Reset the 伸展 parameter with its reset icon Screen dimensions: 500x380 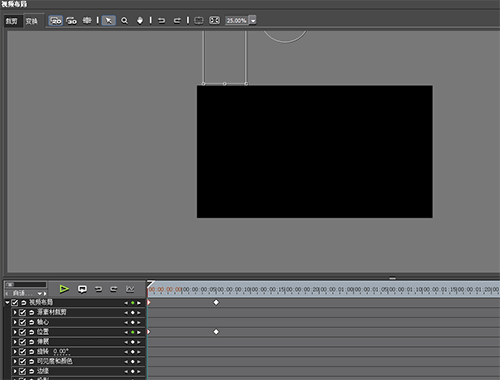click(x=31, y=342)
